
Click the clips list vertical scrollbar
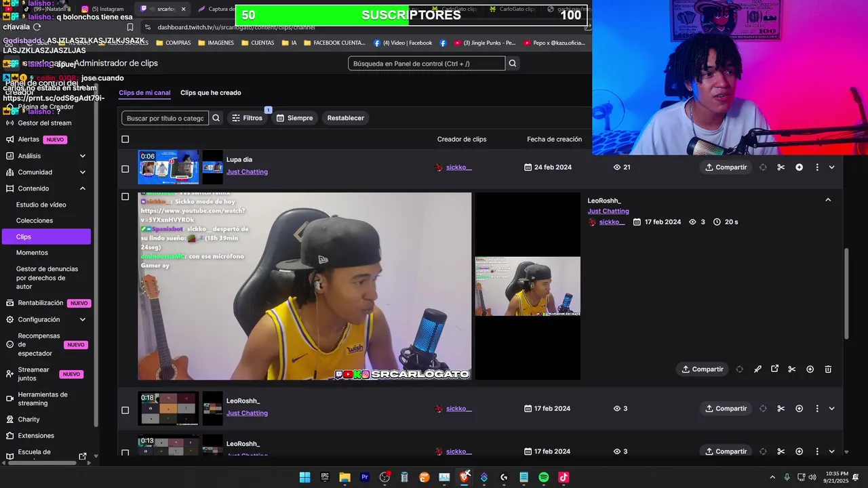[x=846, y=295]
